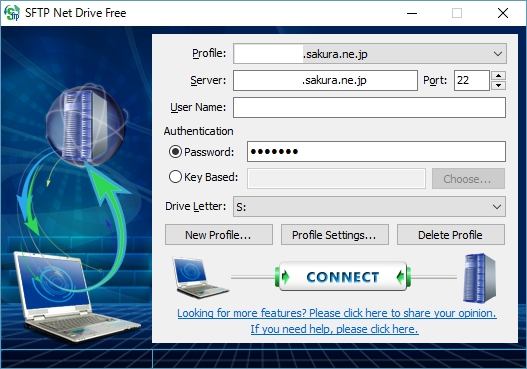
Task: Click the grayed Choose... key button
Action: [468, 179]
